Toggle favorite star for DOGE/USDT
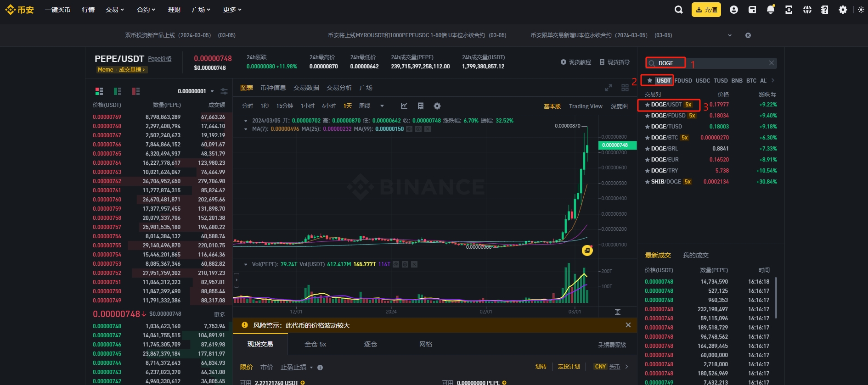868x385 pixels. click(x=648, y=105)
